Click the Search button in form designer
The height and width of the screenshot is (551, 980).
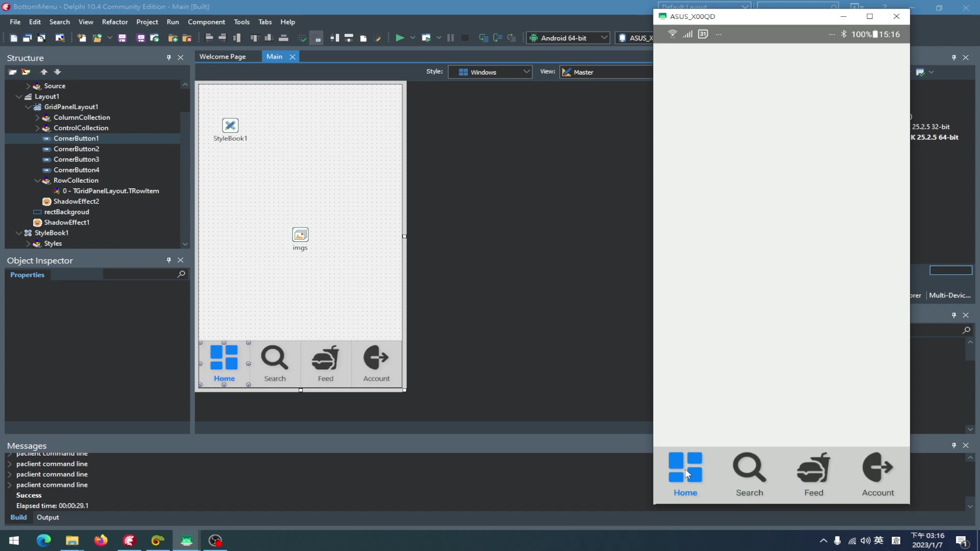coord(275,364)
